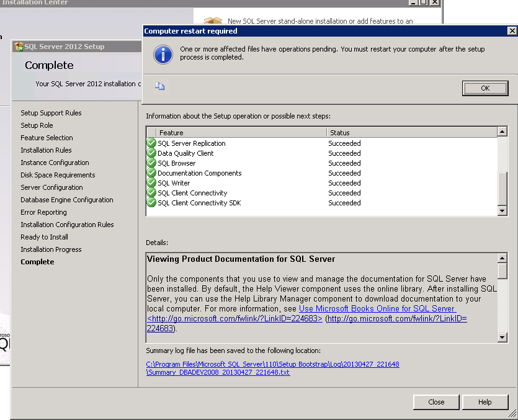Maximize the Installation Center window
Viewport: 518px width, 420px height.
[424, 2]
